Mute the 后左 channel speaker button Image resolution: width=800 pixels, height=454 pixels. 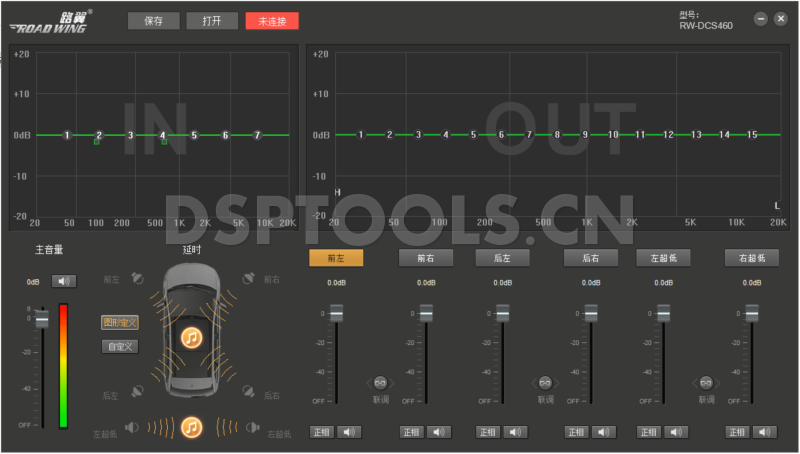coord(515,432)
